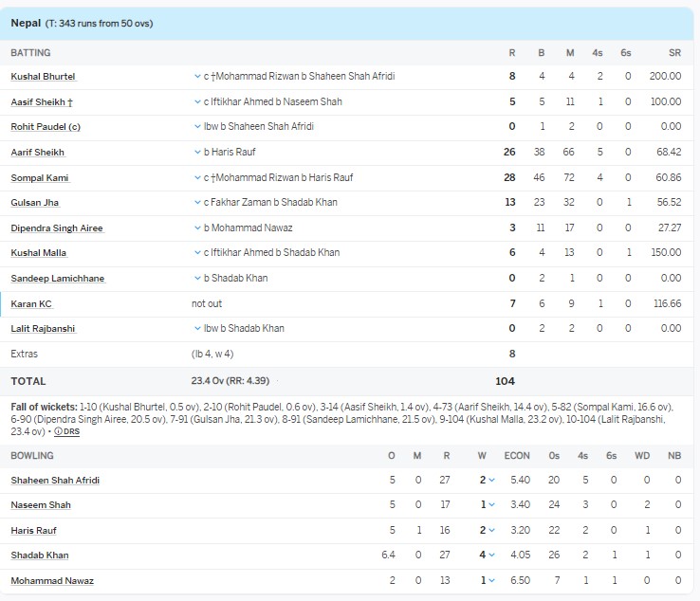Open Shaheen Shah Afridi's bowler profile link
The width and height of the screenshot is (700, 601).
[55, 481]
